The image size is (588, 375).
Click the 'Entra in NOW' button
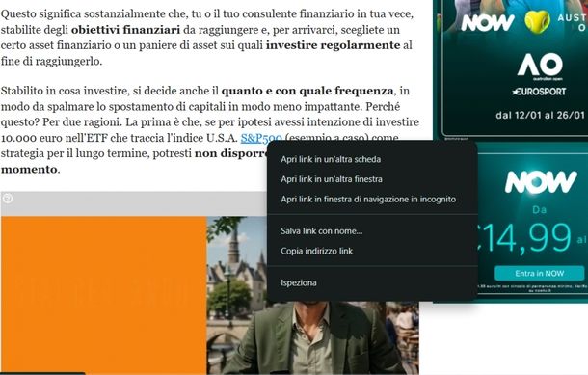tap(539, 274)
